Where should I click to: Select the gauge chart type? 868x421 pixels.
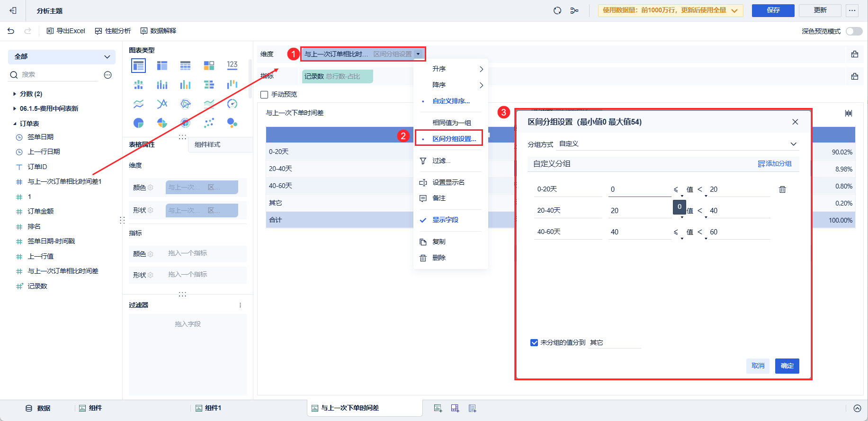coord(232,104)
